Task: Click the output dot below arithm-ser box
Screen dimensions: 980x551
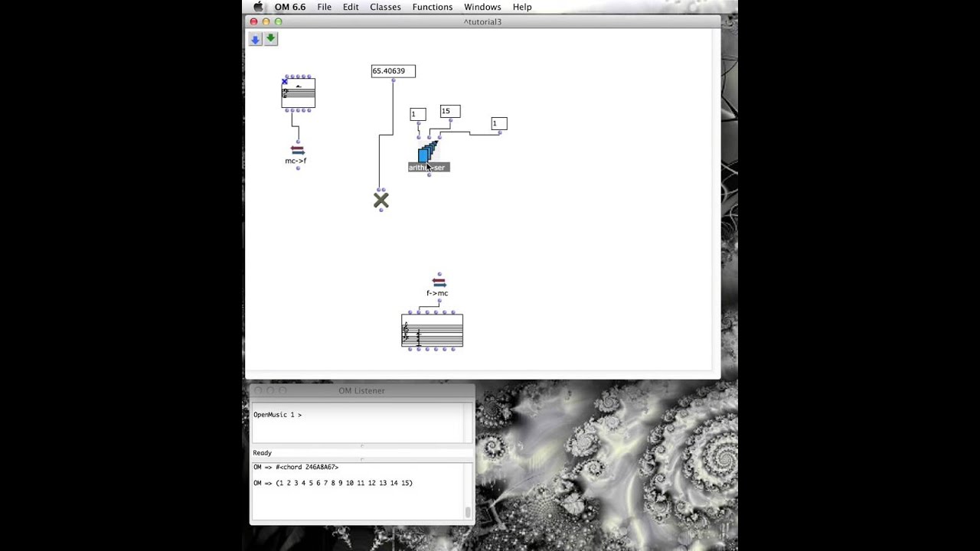Action: pyautogui.click(x=429, y=175)
